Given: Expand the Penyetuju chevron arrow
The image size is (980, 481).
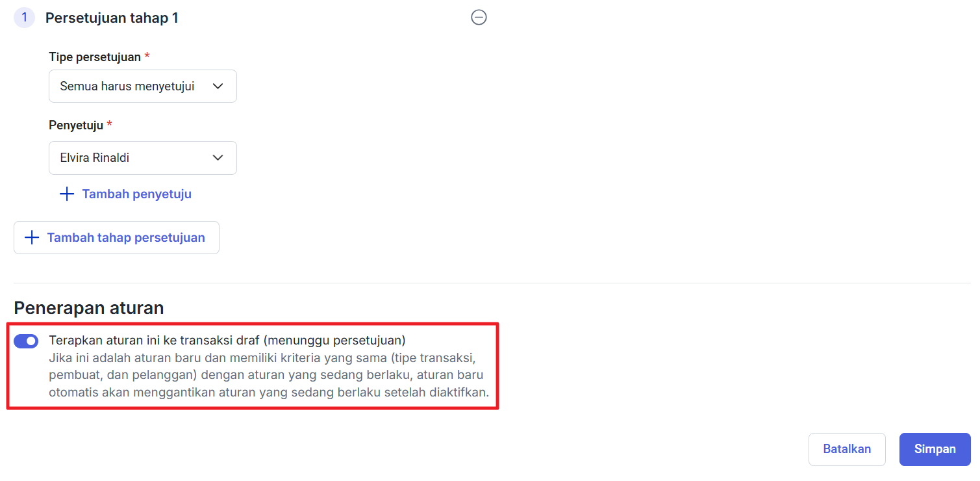Looking at the screenshot, I should tap(218, 158).
